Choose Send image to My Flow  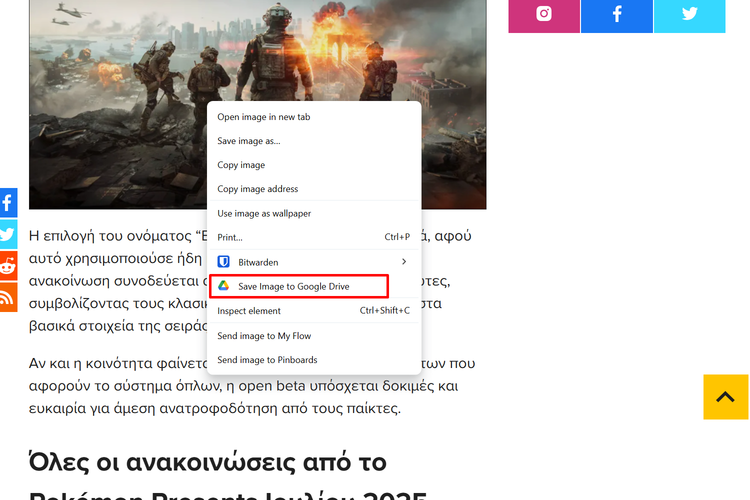pos(314,336)
